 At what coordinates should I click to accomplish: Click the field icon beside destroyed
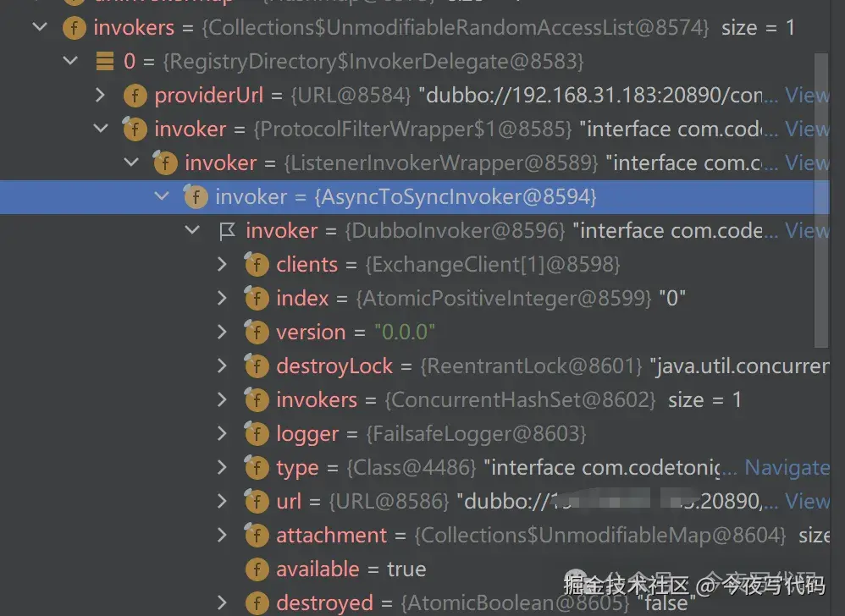tap(257, 603)
